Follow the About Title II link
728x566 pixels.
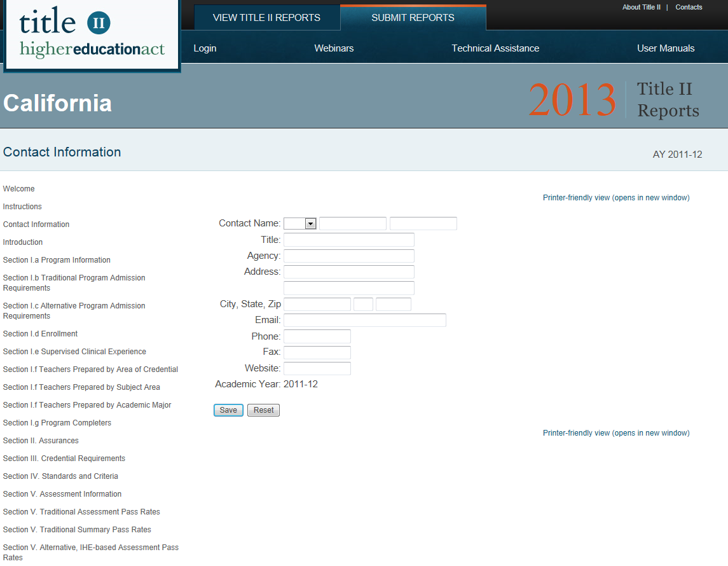[641, 7]
